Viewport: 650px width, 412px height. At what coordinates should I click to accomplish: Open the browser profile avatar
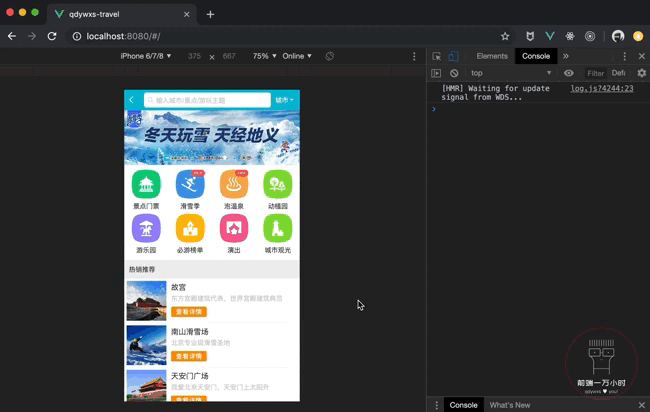(618, 36)
